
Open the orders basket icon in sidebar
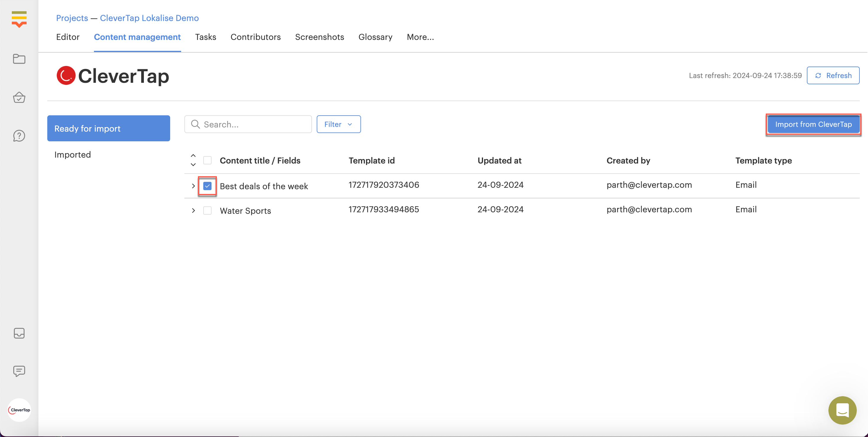coord(19,98)
